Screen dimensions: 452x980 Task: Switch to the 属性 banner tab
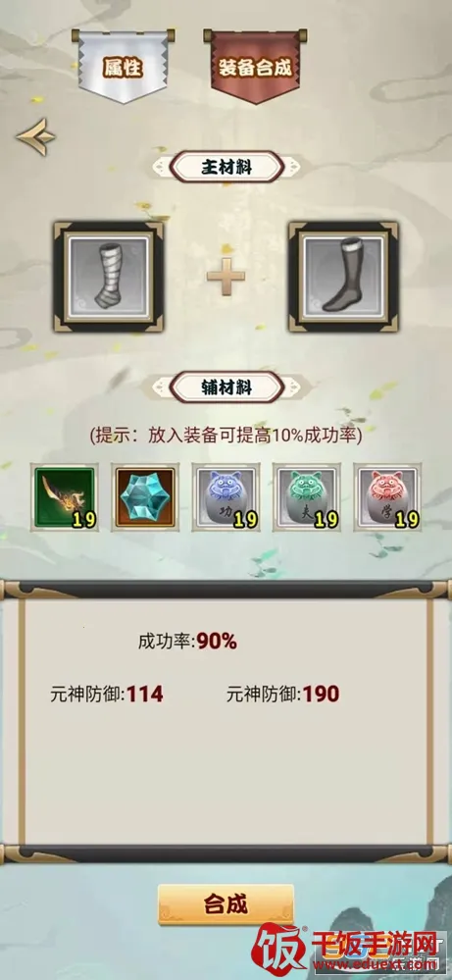123,67
